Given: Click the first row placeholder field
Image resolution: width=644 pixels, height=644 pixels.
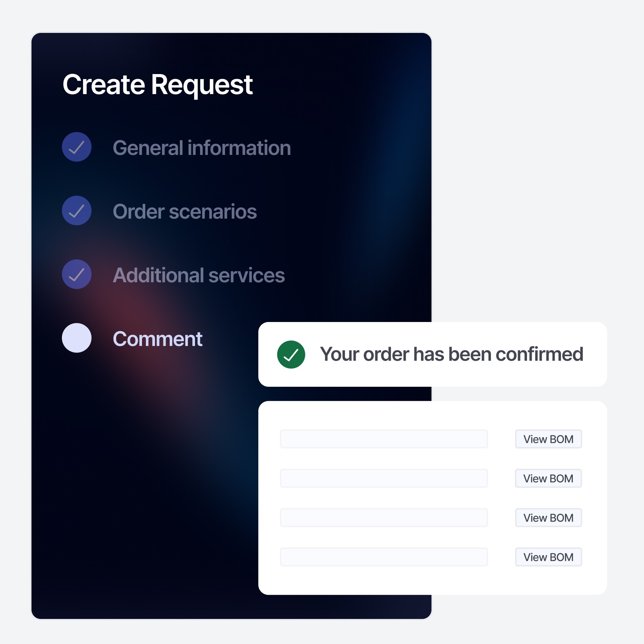Looking at the screenshot, I should click(384, 439).
